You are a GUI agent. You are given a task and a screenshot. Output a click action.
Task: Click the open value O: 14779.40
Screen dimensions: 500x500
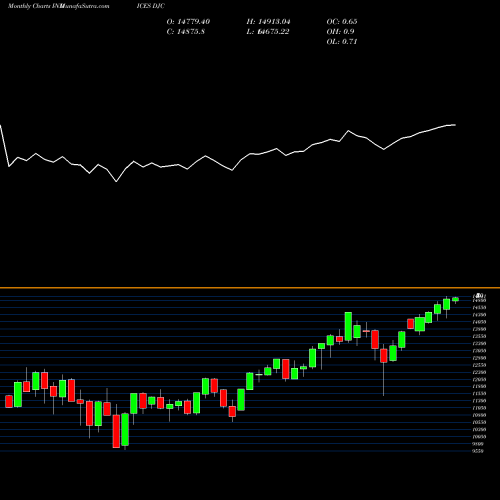tap(188, 22)
